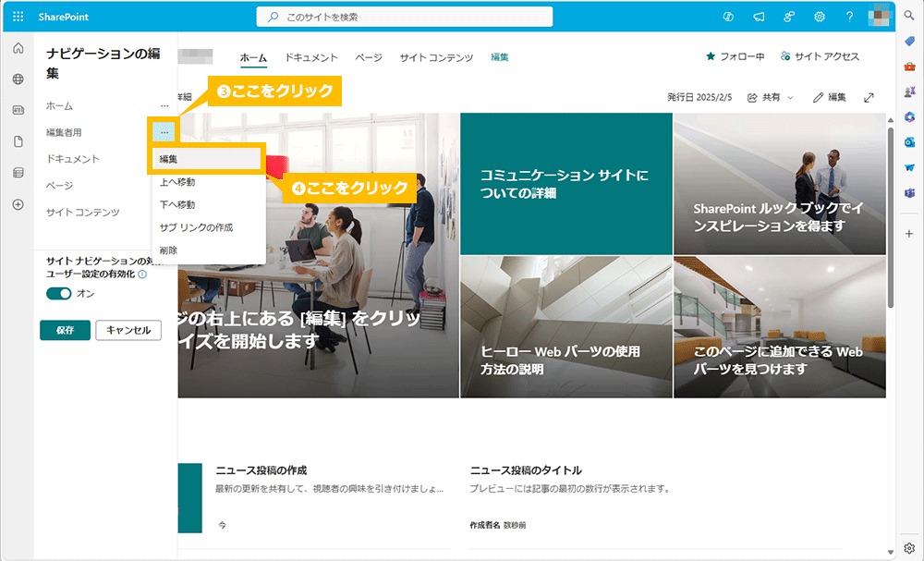Open ellipsis menu for 編集者用 item
This screenshot has height=561, width=924.
point(164,132)
